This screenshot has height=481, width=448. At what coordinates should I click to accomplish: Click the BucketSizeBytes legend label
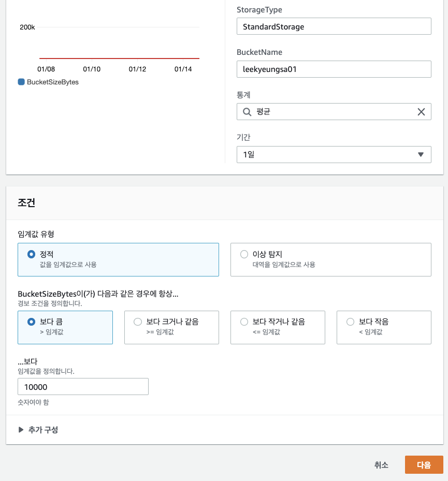click(52, 82)
